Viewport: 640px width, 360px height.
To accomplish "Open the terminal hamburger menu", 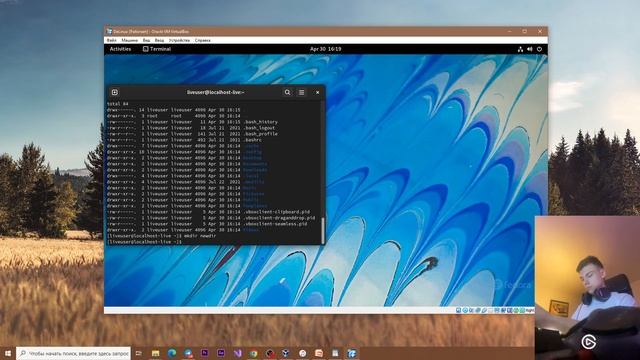I will [x=302, y=92].
